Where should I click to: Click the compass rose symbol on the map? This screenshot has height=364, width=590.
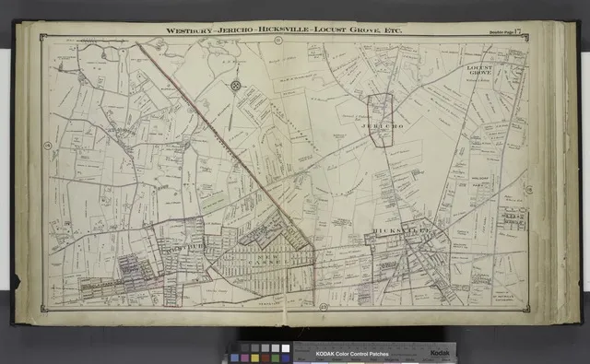click(x=236, y=86)
